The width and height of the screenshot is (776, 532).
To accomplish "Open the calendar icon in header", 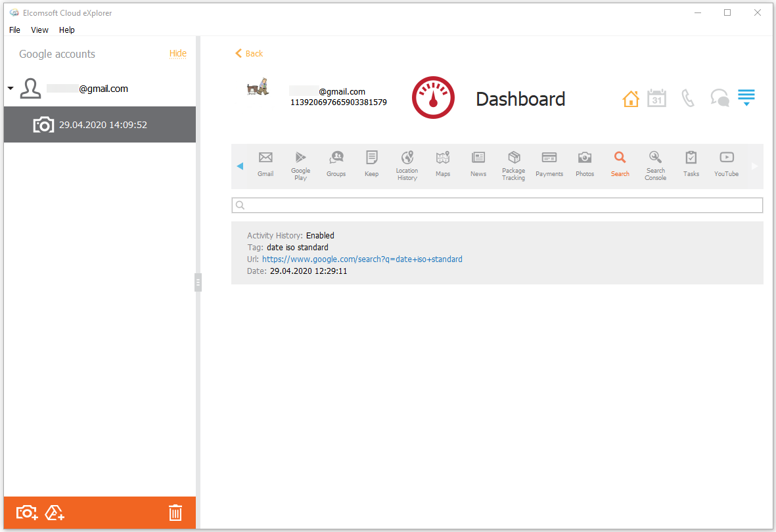I will [656, 99].
